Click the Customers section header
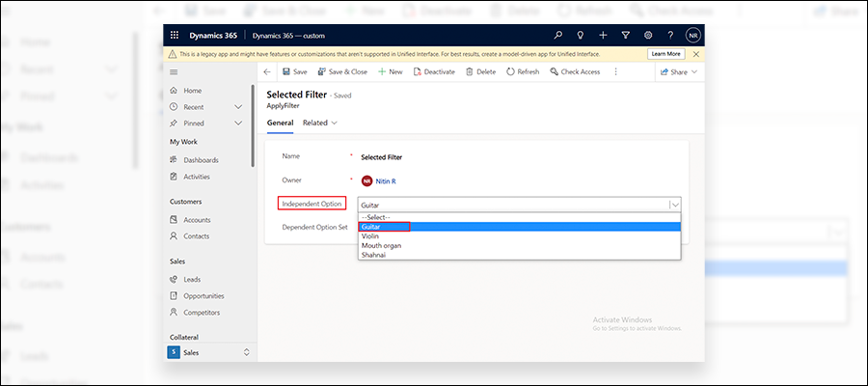Image resolution: width=868 pixels, height=386 pixels. [x=185, y=202]
